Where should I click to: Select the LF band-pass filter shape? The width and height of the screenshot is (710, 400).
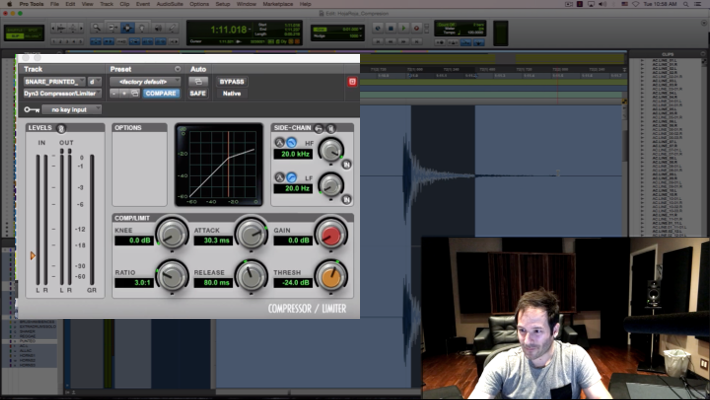point(279,177)
